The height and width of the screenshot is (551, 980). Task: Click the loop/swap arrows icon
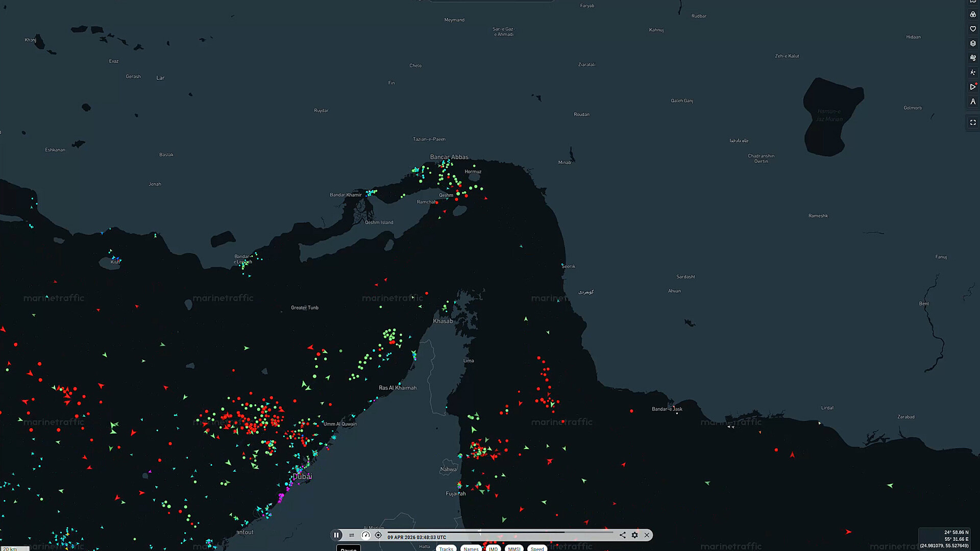pos(351,535)
